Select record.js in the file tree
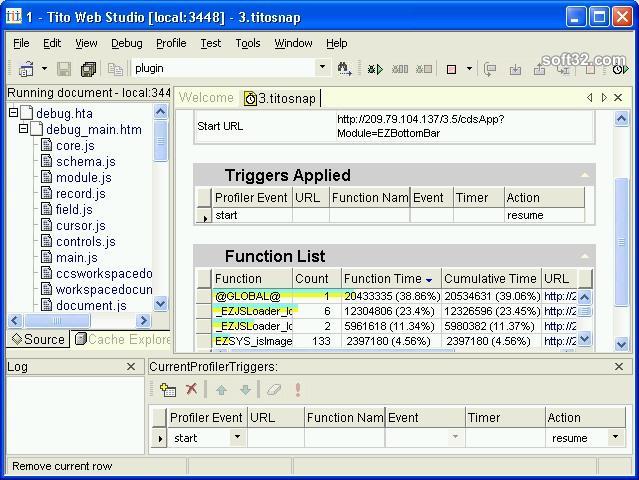The image size is (639, 480). [x=81, y=194]
